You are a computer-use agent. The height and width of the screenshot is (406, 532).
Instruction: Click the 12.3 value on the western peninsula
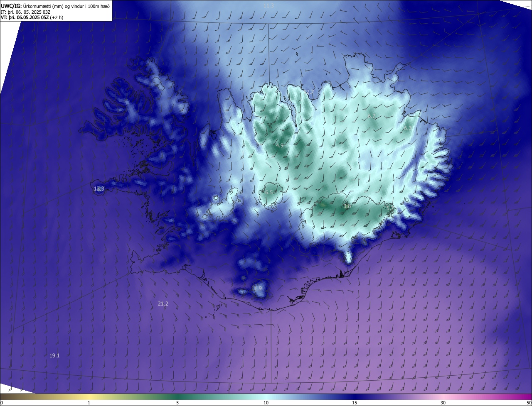99,188
